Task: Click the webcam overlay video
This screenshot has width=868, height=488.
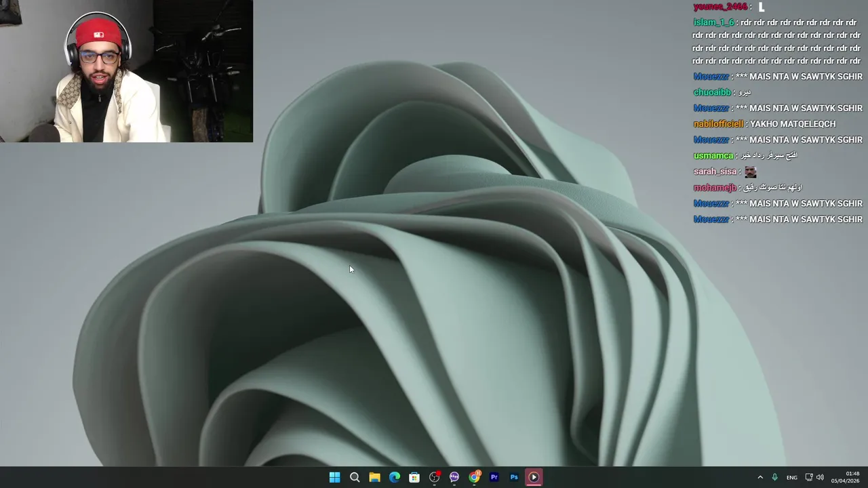Action: pyautogui.click(x=126, y=71)
